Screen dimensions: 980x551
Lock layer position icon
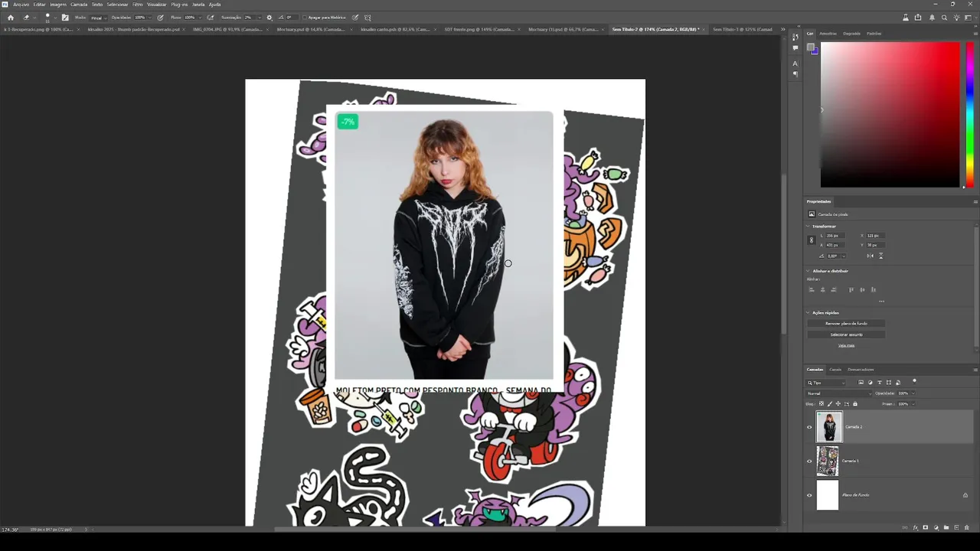click(838, 404)
